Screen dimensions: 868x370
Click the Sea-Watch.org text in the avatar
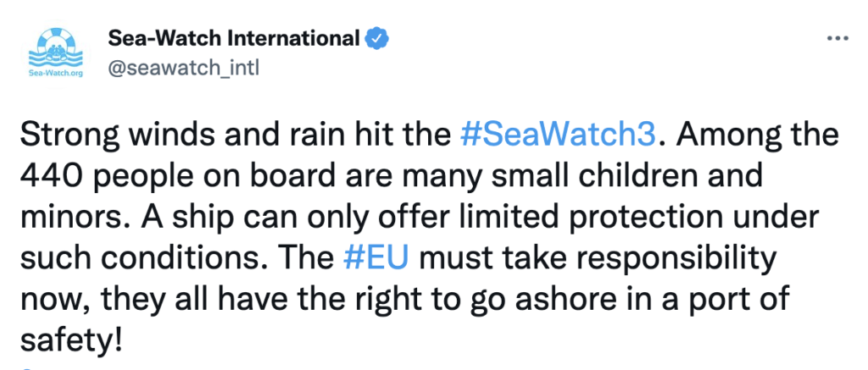tap(55, 73)
